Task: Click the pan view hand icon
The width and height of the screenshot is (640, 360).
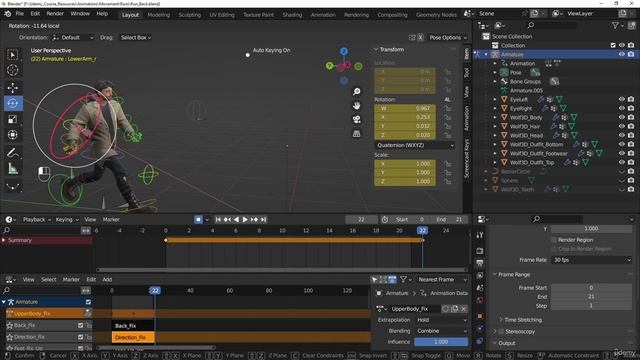Action: click(356, 106)
